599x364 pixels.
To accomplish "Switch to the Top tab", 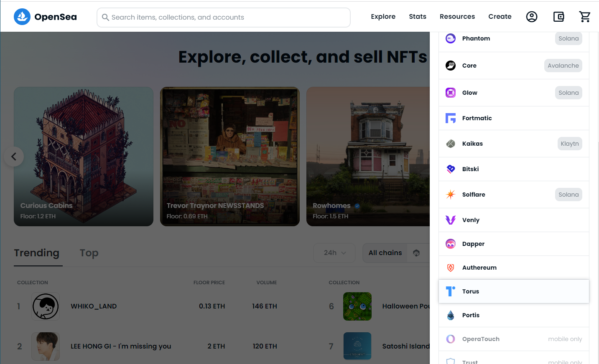I will pos(89,253).
